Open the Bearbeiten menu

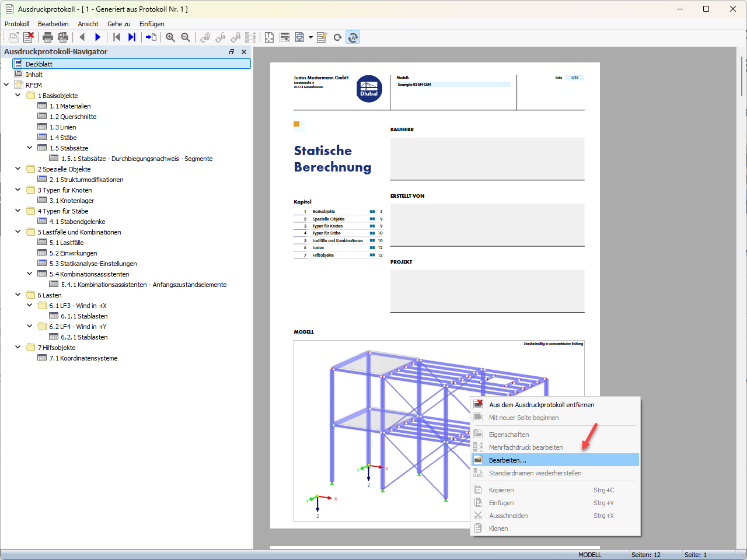coord(53,24)
